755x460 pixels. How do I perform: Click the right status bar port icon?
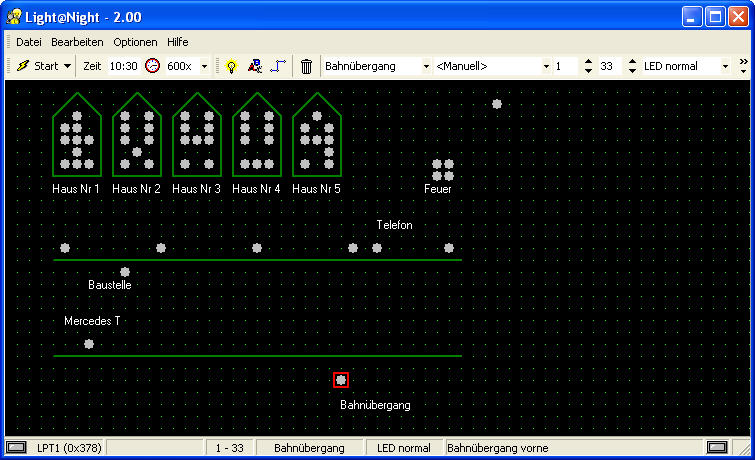tap(717, 447)
